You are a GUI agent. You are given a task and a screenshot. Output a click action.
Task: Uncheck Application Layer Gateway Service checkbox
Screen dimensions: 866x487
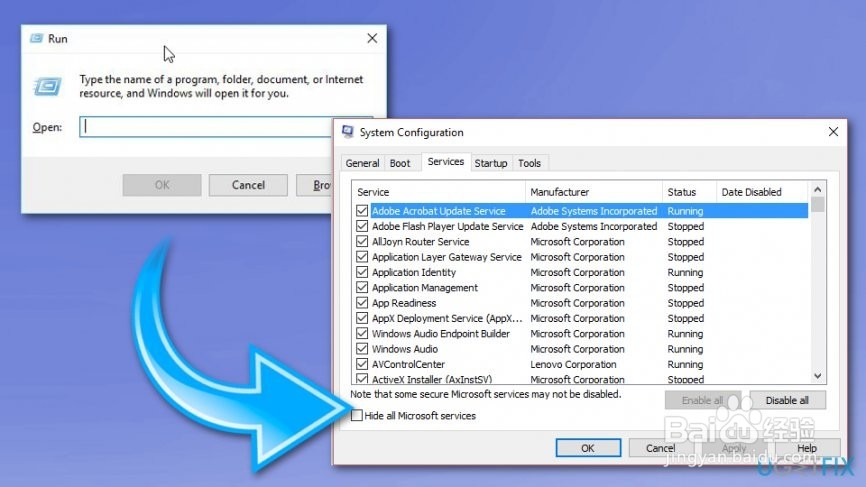[362, 257]
